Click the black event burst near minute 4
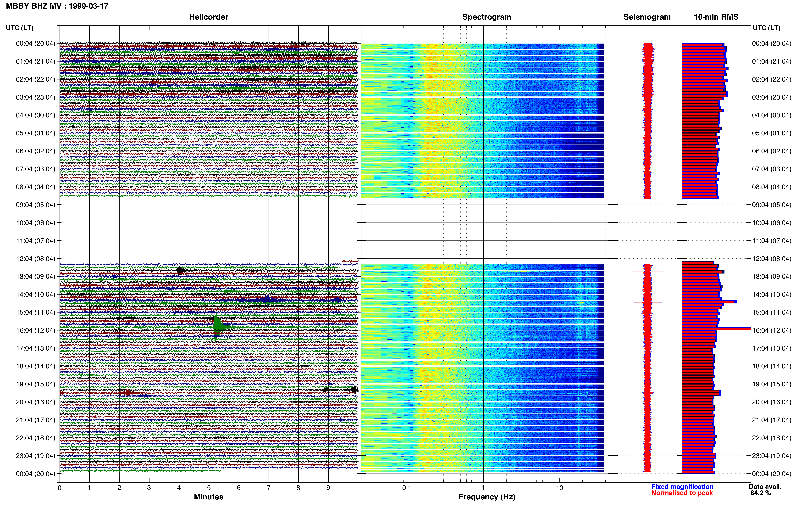Image resolution: width=812 pixels, height=508 pixels. pyautogui.click(x=180, y=270)
